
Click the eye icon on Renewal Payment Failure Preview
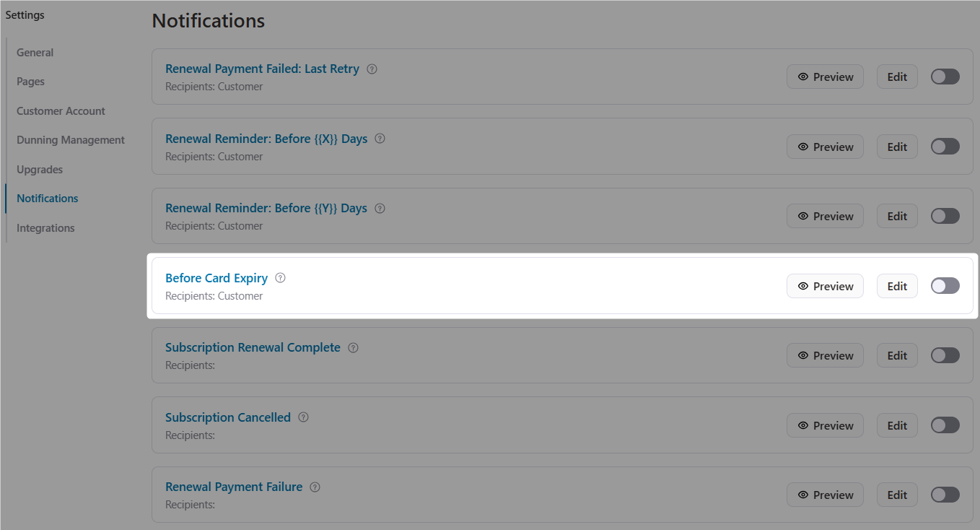[803, 495]
